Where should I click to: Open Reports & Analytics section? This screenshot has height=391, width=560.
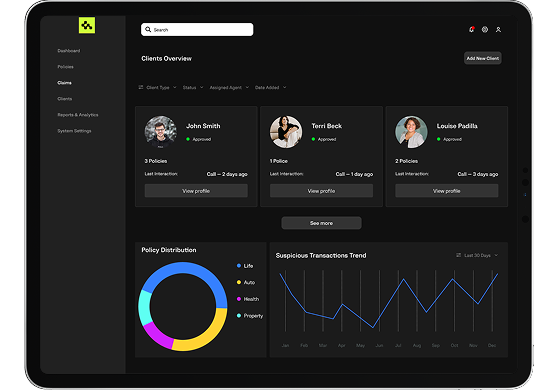[x=78, y=115]
